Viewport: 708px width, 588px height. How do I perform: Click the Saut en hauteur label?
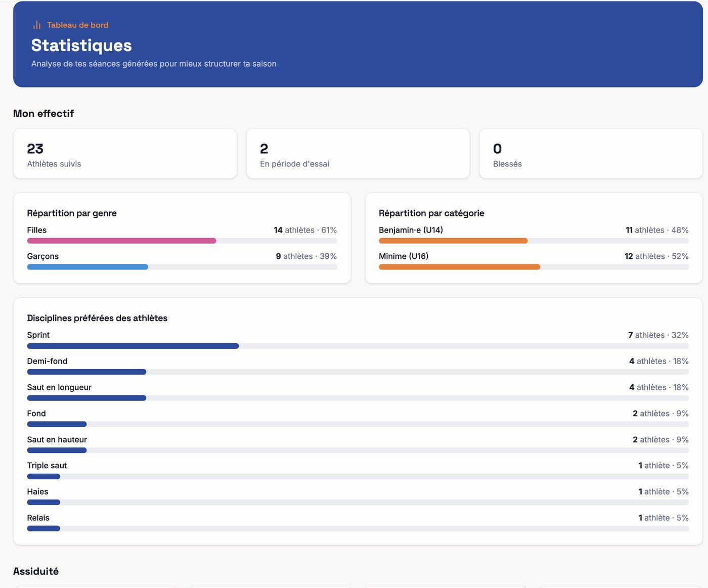(x=57, y=440)
